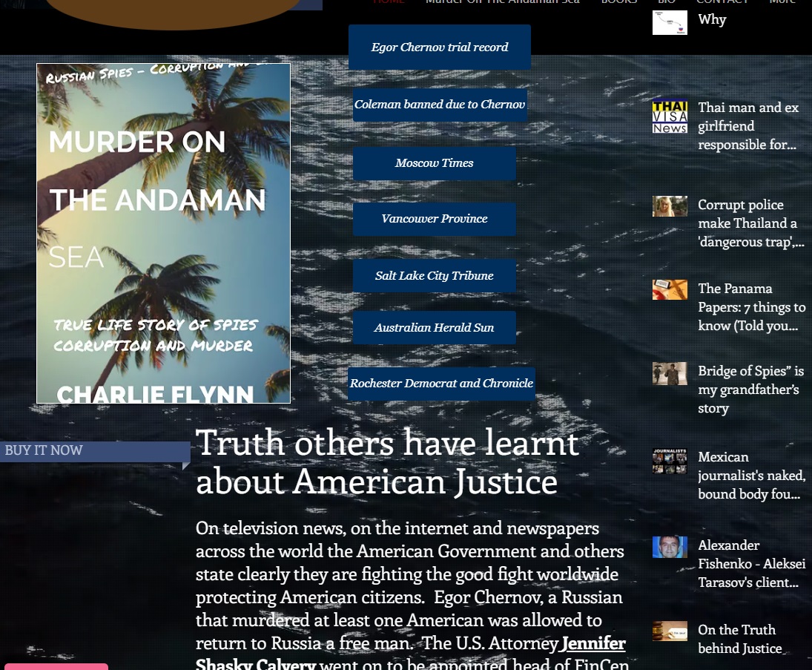
Task: Open the Salt Lake City Tribune button
Action: (434, 276)
